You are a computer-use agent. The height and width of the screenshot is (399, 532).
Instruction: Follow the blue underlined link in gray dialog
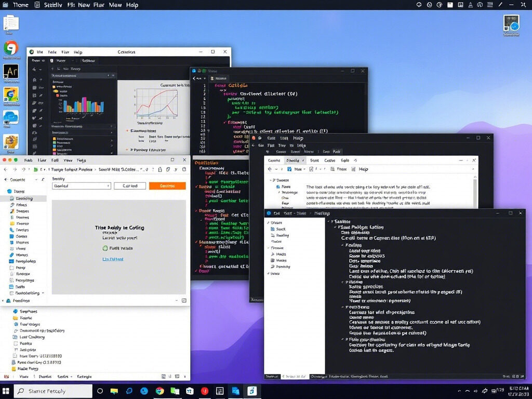[113, 259]
